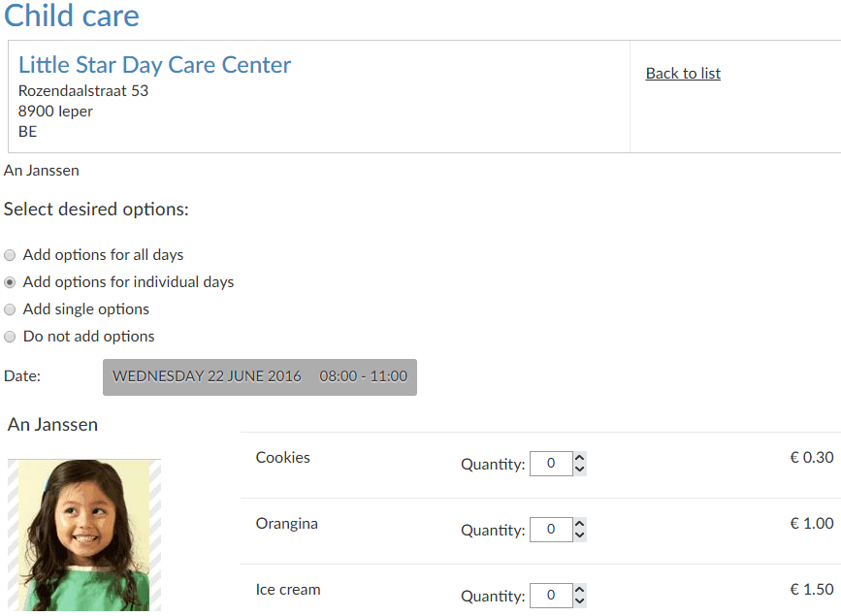Click Wednesday 22 June 2016 date button

tap(259, 376)
